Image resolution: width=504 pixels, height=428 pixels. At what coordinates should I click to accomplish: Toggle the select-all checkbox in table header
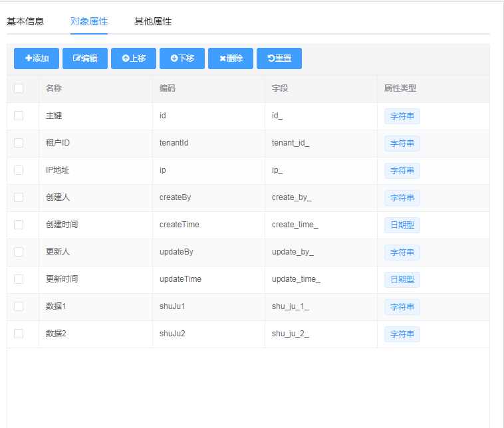(x=19, y=88)
